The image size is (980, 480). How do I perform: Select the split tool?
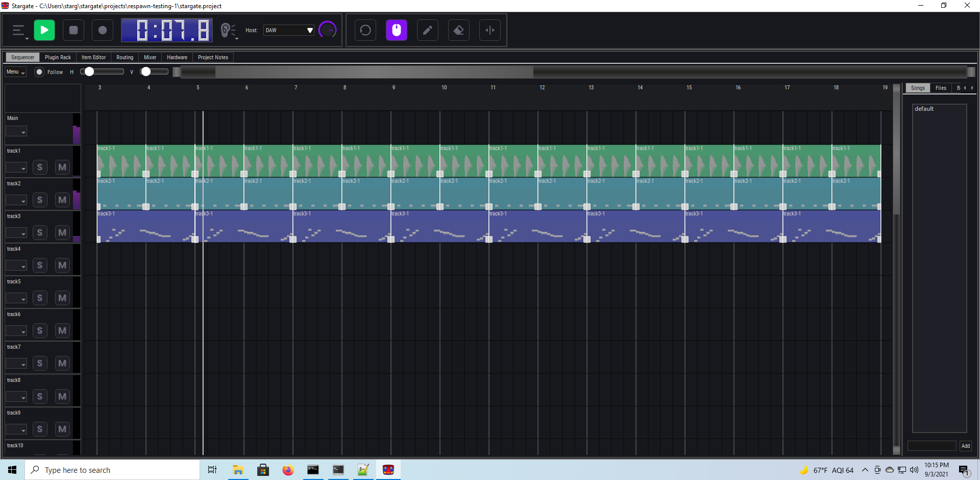490,30
